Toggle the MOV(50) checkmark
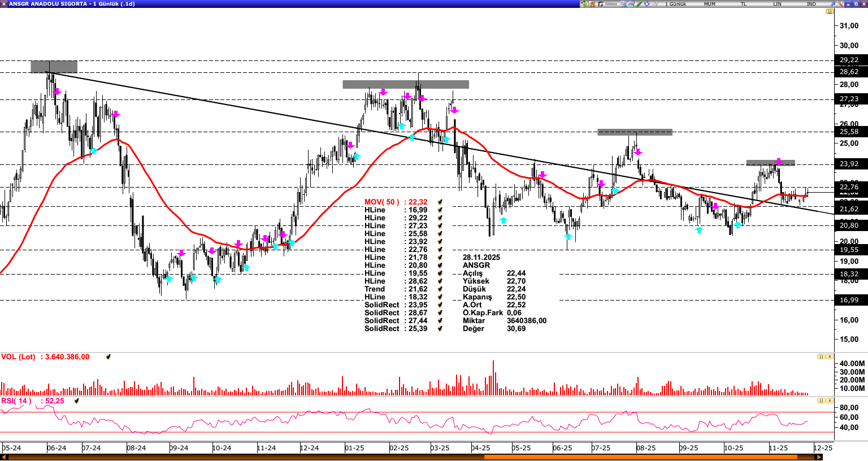This screenshot has width=868, height=461. pyautogui.click(x=440, y=202)
